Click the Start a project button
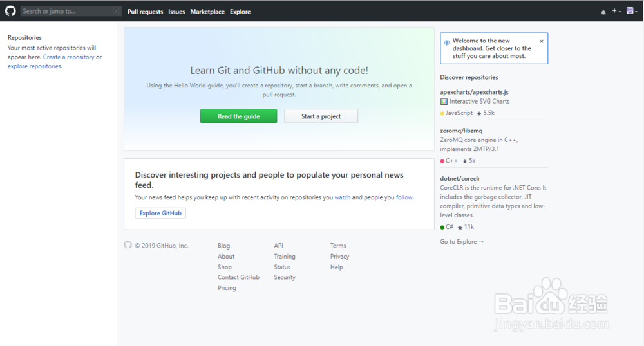 click(321, 116)
